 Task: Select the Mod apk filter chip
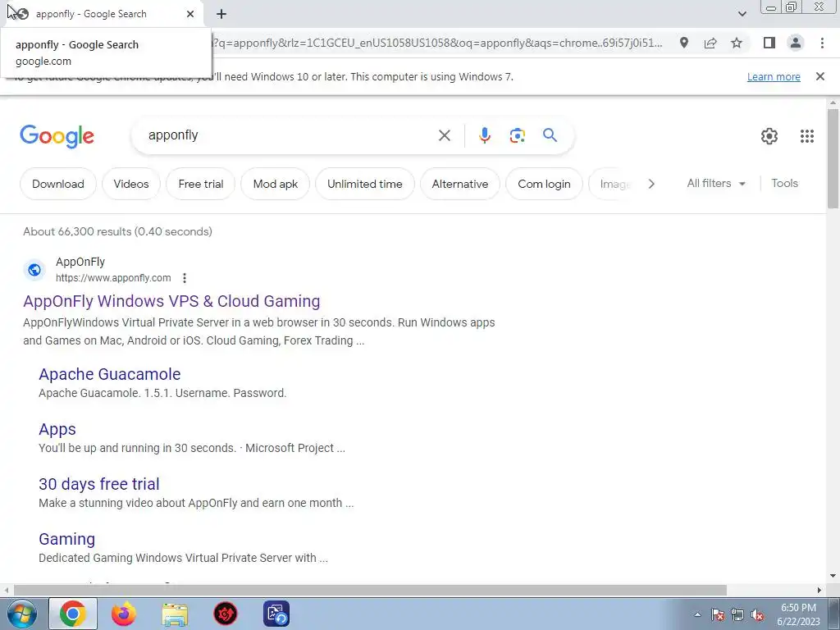[x=276, y=184]
